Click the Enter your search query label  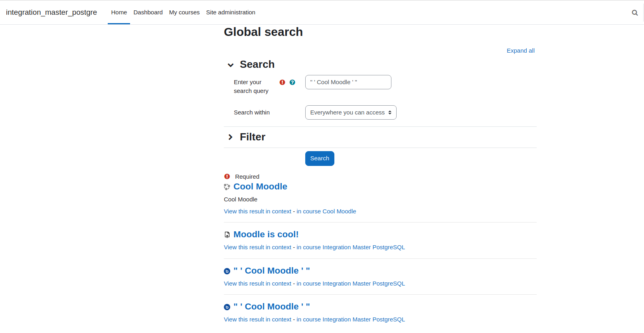(251, 87)
